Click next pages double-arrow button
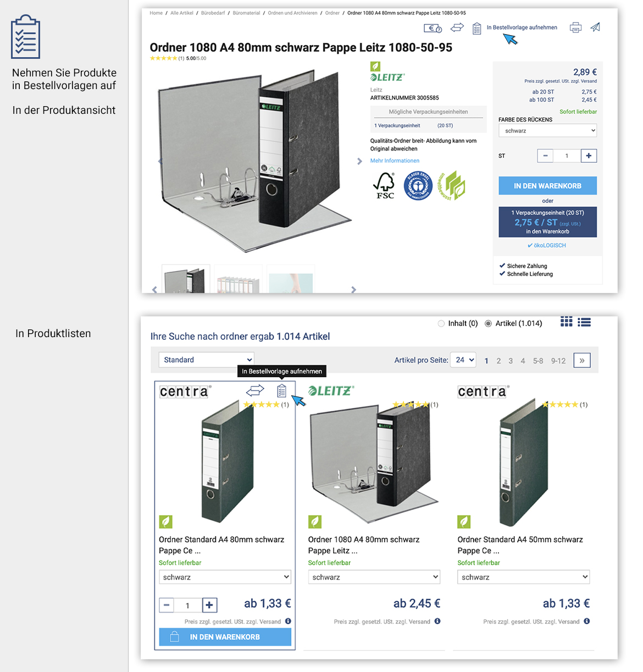 (582, 360)
